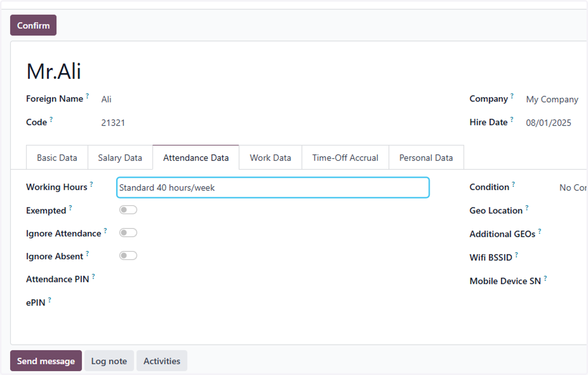
Task: Click the Code value 21321
Action: 113,123
